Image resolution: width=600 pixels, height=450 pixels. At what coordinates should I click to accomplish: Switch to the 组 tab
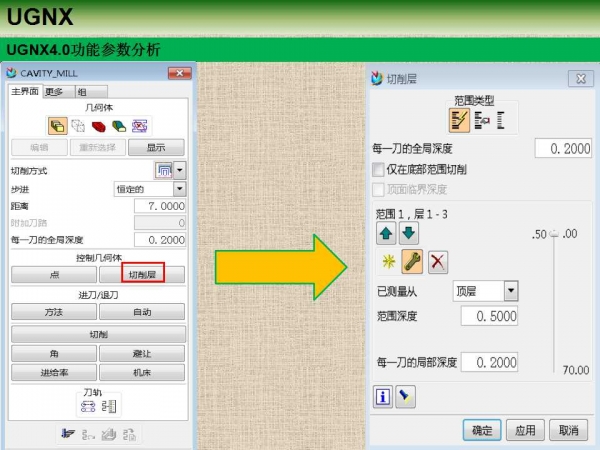91,92
